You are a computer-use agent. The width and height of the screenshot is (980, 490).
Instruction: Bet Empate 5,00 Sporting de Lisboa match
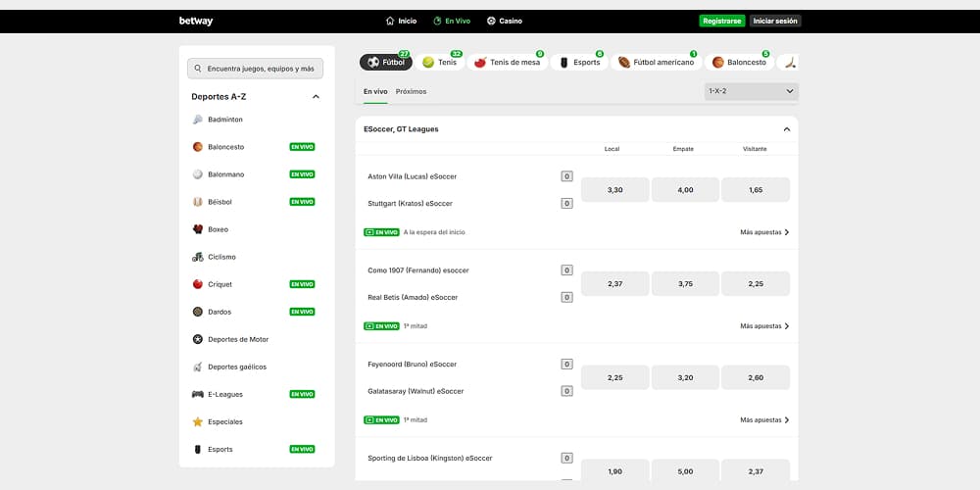685,471
